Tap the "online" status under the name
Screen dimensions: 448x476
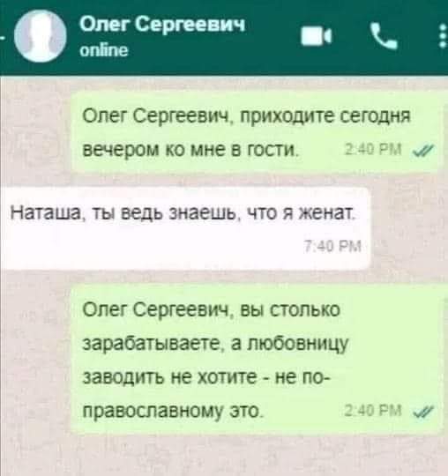click(x=104, y=50)
